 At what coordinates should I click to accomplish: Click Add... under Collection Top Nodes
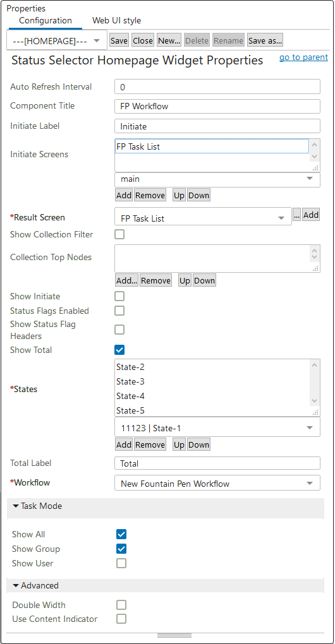[126, 281]
